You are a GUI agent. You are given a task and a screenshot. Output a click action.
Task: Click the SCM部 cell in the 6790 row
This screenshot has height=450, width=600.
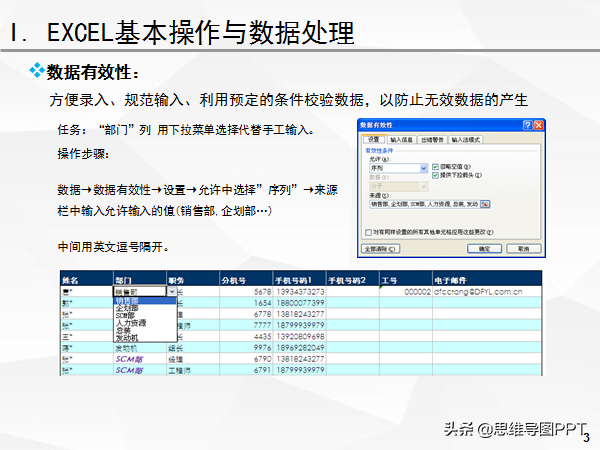point(140,359)
